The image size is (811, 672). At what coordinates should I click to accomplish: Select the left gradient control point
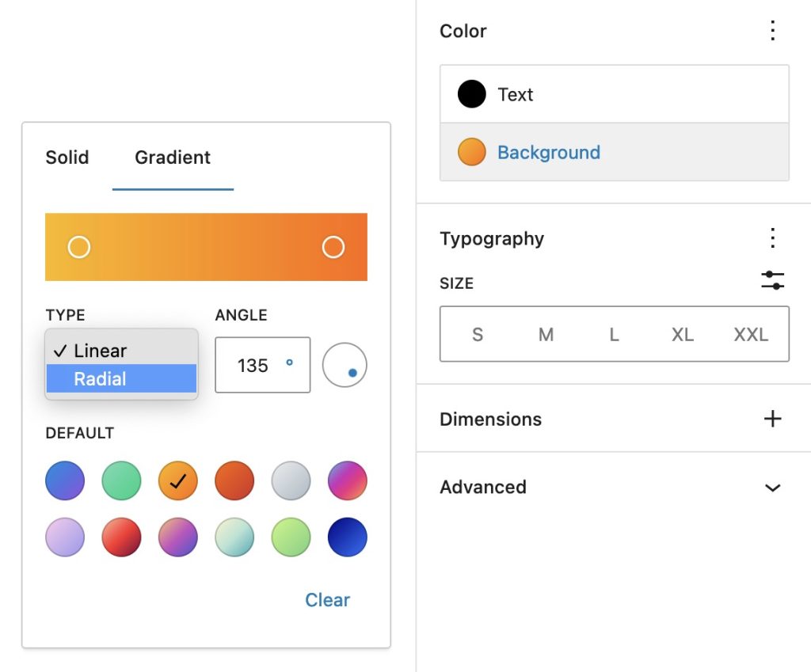pos(78,246)
